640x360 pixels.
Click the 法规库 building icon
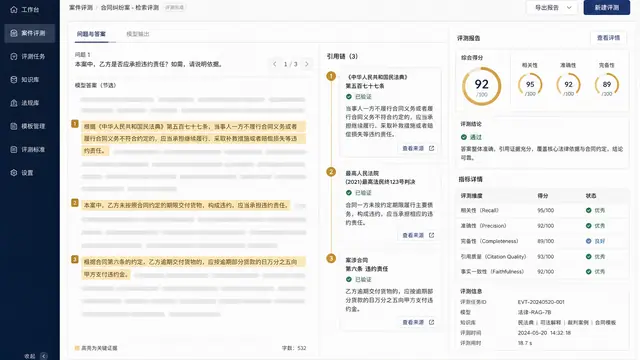13,103
